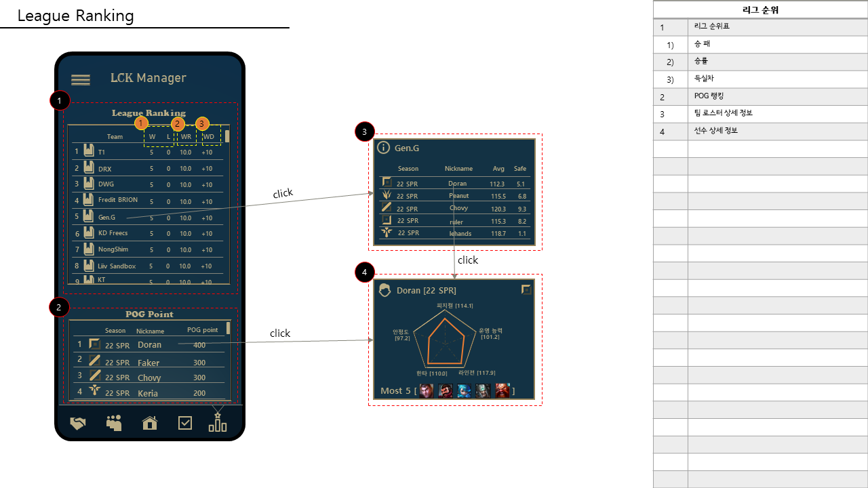This screenshot has width=868, height=488.
Task: Click the Team column header
Action: 115,137
